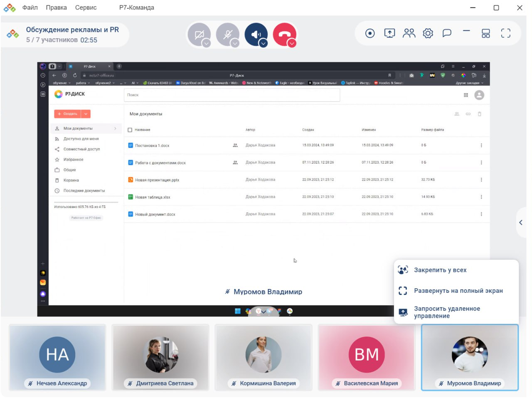532x398 pixels.
Task: Toggle the speaker sound
Action: pyautogui.click(x=256, y=35)
